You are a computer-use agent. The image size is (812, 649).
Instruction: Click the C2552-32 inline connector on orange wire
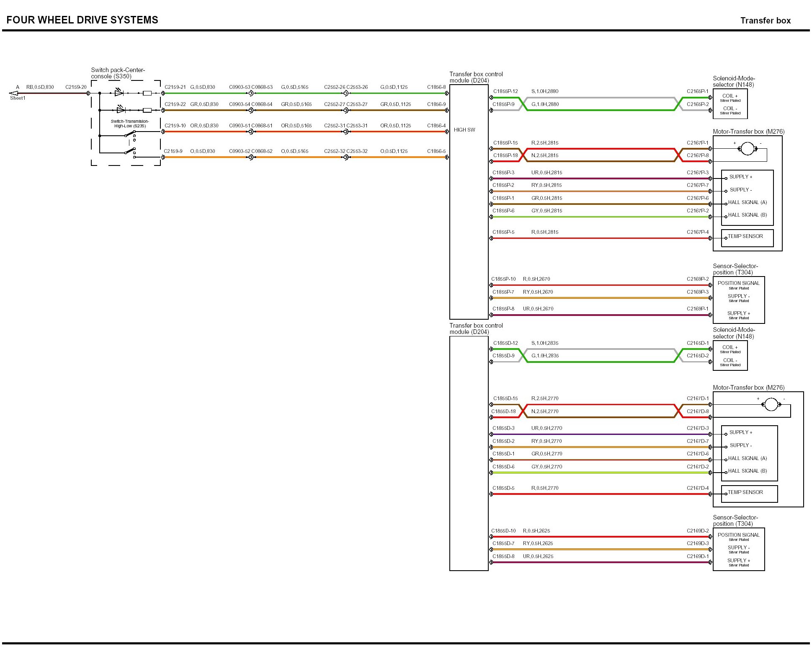[x=345, y=157]
